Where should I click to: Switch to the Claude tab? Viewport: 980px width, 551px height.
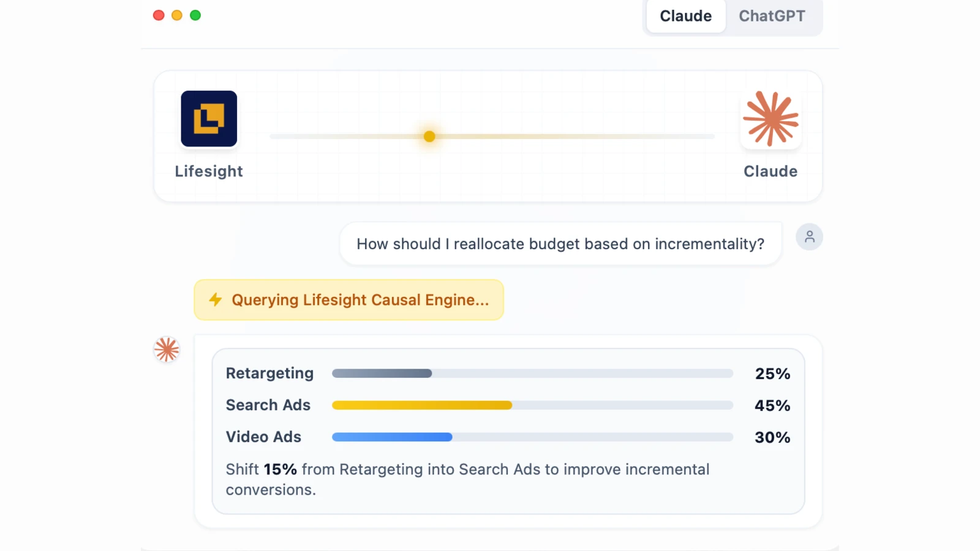pyautogui.click(x=685, y=16)
